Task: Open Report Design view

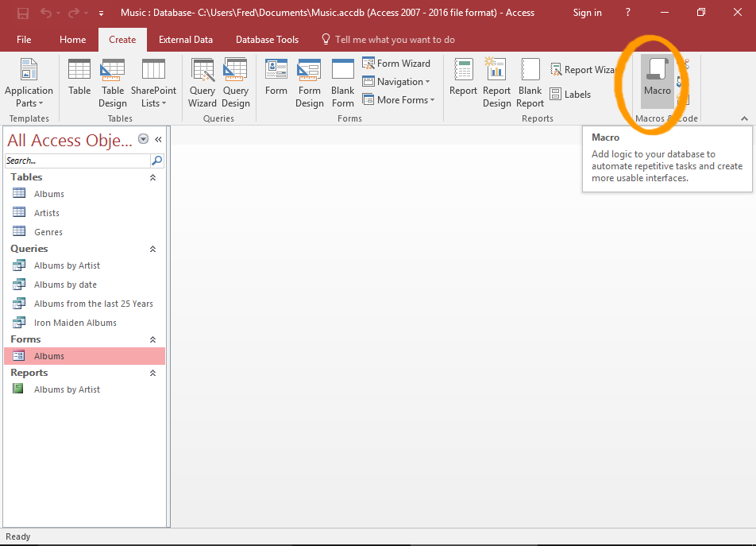Action: (496, 83)
